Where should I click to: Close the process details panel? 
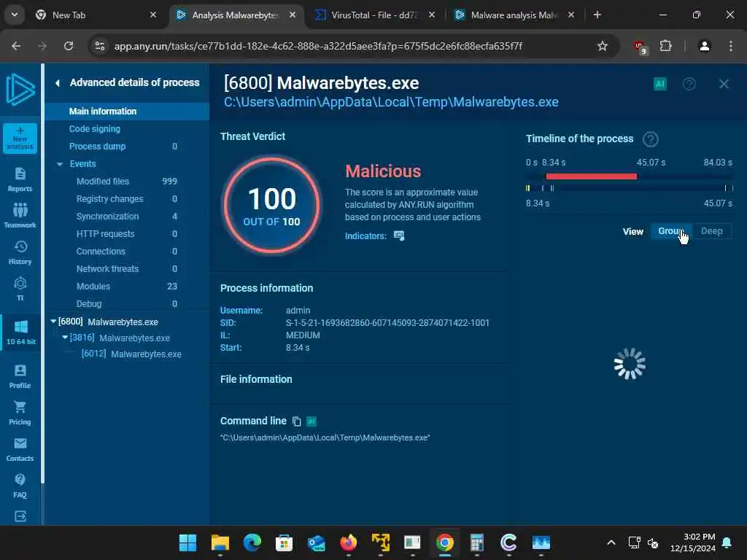[724, 85]
